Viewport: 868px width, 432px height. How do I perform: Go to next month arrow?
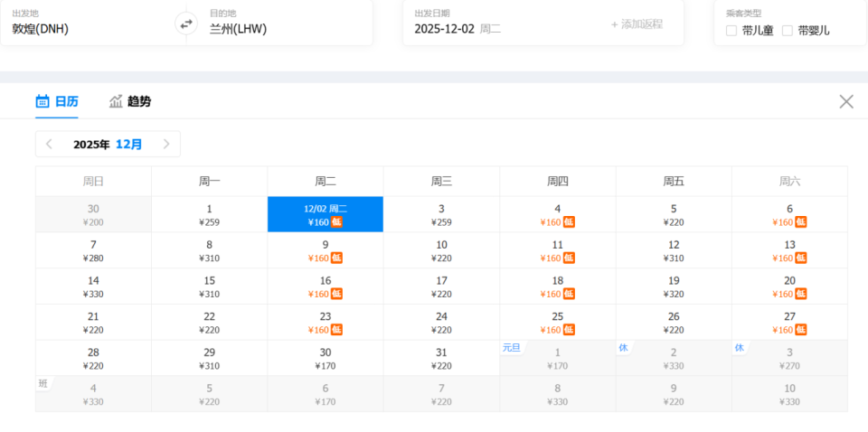(x=166, y=144)
